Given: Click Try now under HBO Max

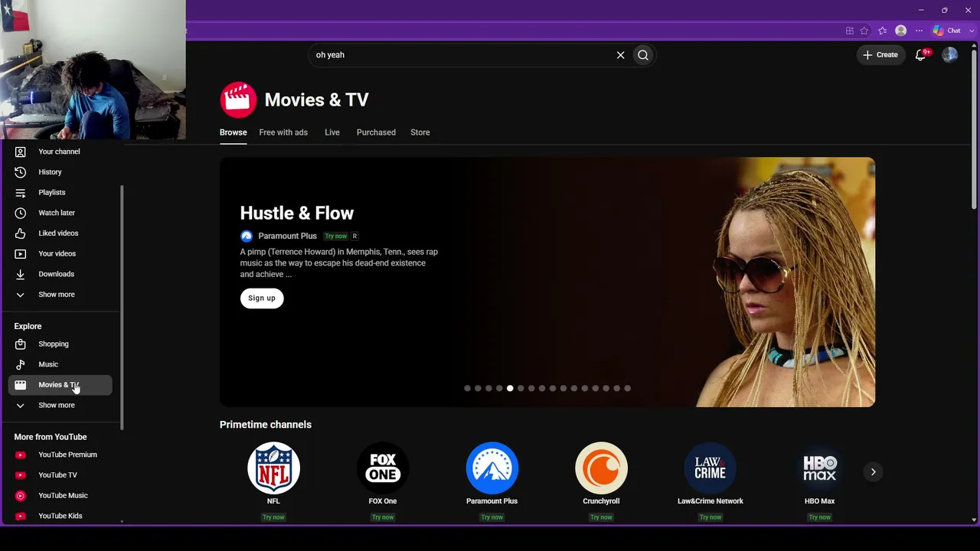Looking at the screenshot, I should click(x=819, y=517).
